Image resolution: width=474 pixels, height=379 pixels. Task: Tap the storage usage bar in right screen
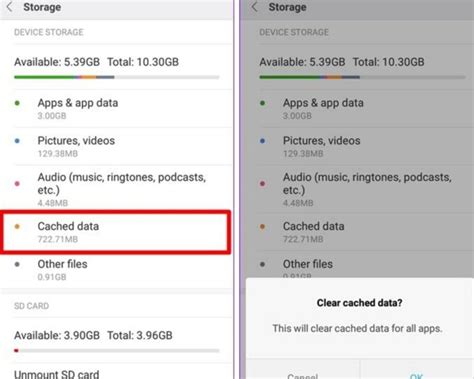(x=362, y=77)
